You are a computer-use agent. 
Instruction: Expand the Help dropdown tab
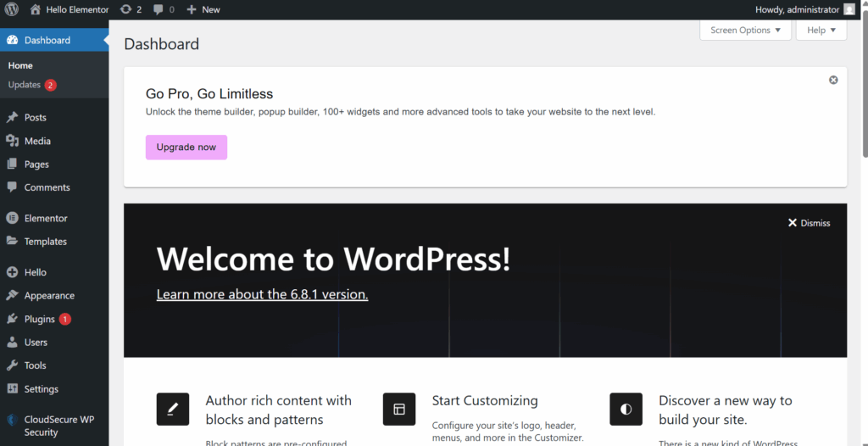pos(821,31)
